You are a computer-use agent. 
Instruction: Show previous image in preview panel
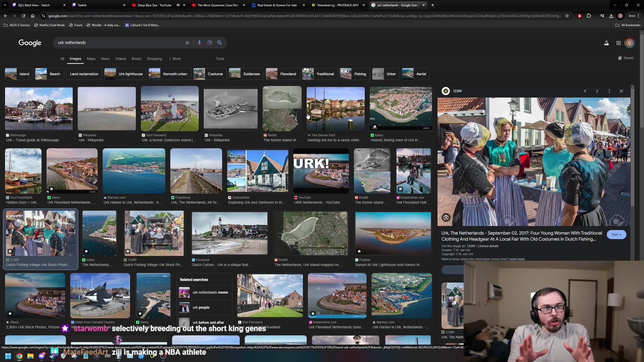coord(585,91)
